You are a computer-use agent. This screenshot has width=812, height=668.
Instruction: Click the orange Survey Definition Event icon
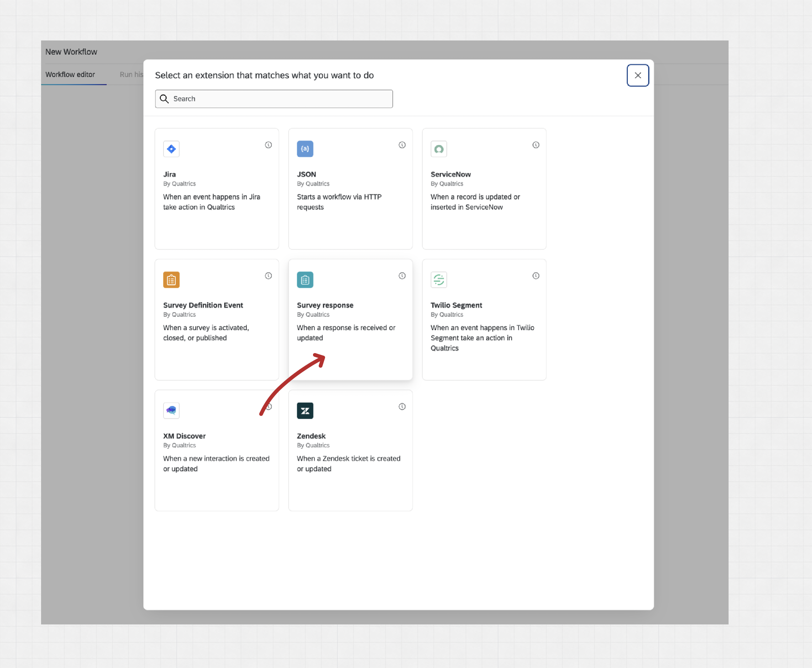pyautogui.click(x=171, y=280)
